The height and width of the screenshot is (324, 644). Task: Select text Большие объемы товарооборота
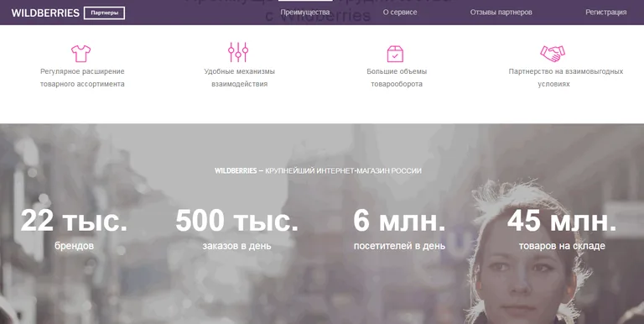397,78
